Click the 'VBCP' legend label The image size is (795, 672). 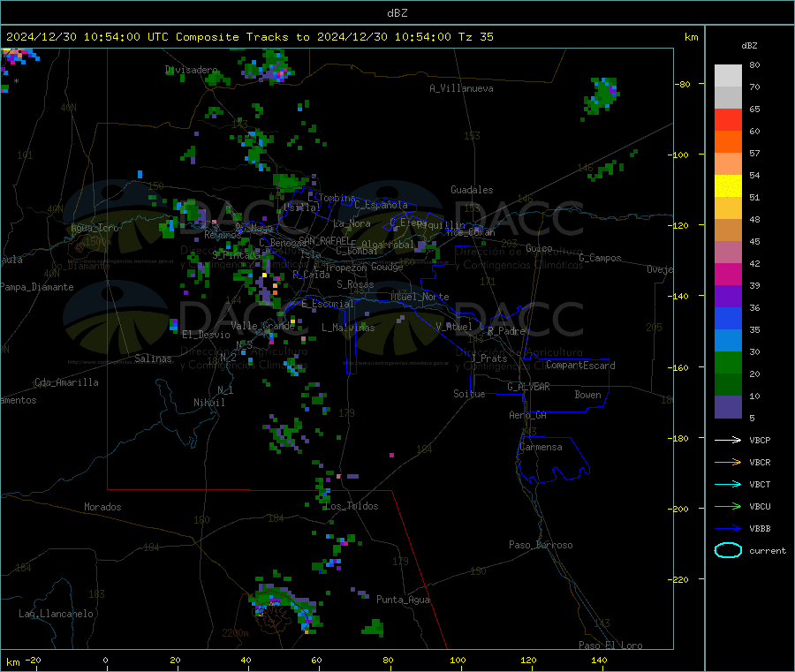tap(760, 440)
